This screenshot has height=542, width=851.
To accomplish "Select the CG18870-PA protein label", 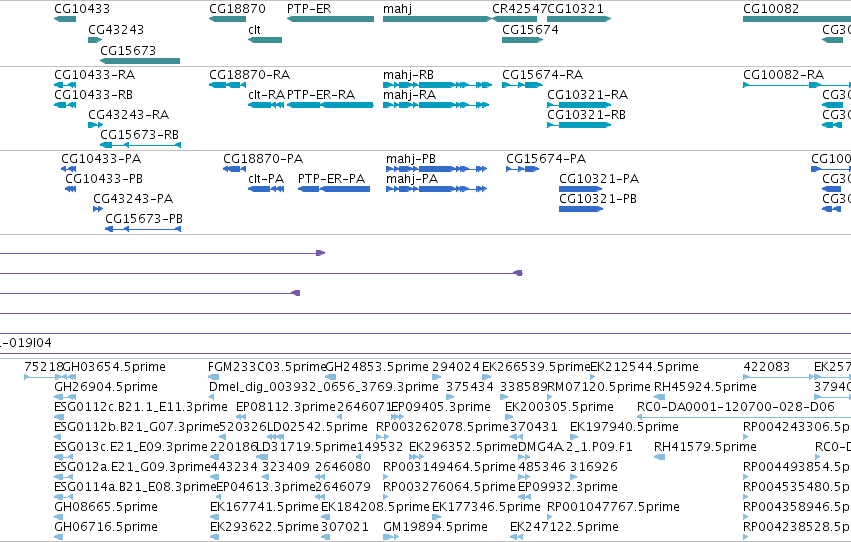I will click(x=263, y=158).
